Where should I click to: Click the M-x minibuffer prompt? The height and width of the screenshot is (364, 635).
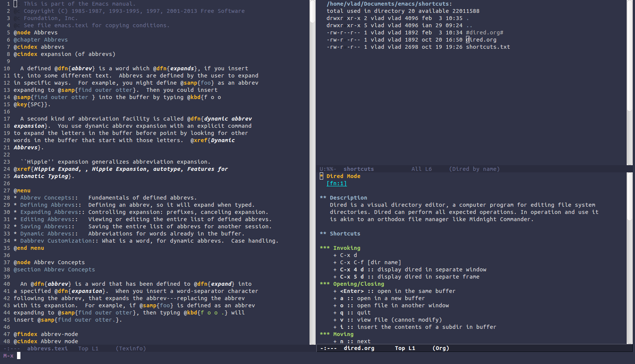(x=8, y=356)
